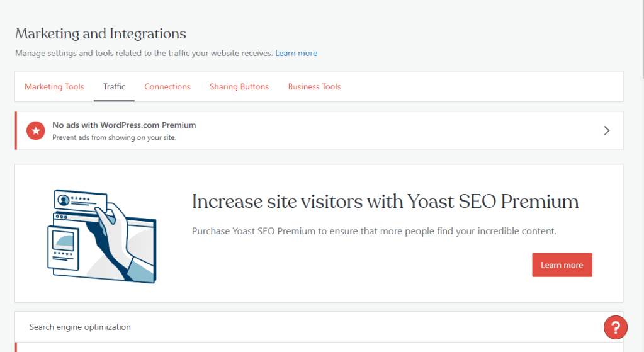
Task: Click the picture document card in the Yoast illustration
Action: point(64,244)
